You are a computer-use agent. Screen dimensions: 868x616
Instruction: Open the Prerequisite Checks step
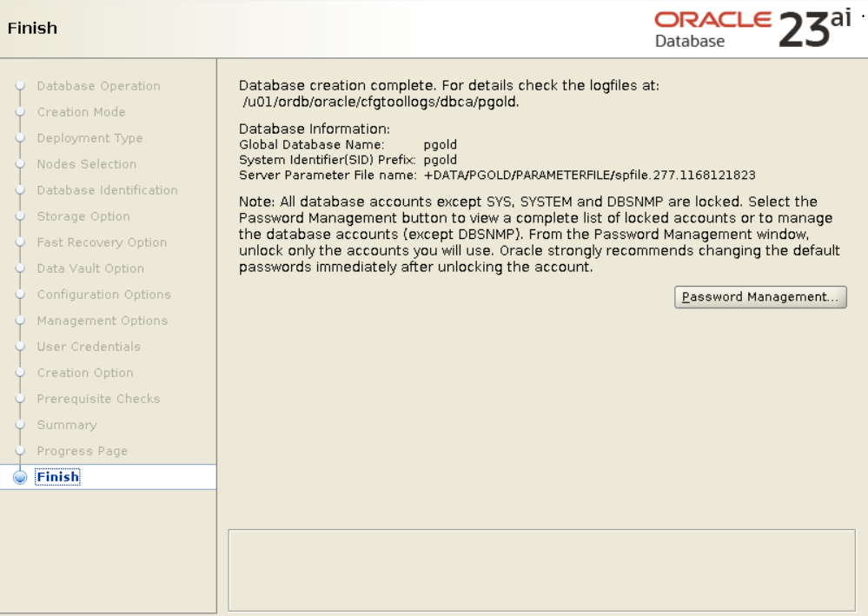click(98, 399)
